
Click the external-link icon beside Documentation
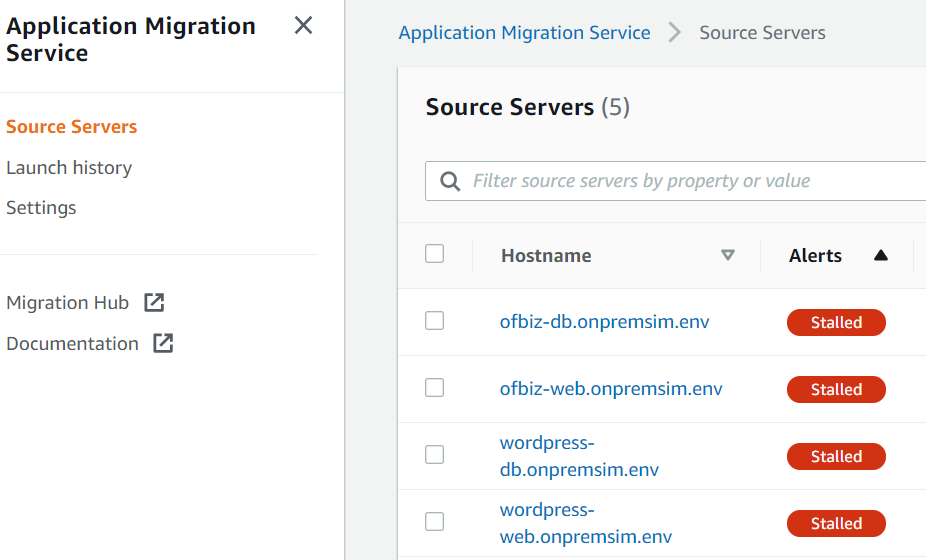click(164, 343)
